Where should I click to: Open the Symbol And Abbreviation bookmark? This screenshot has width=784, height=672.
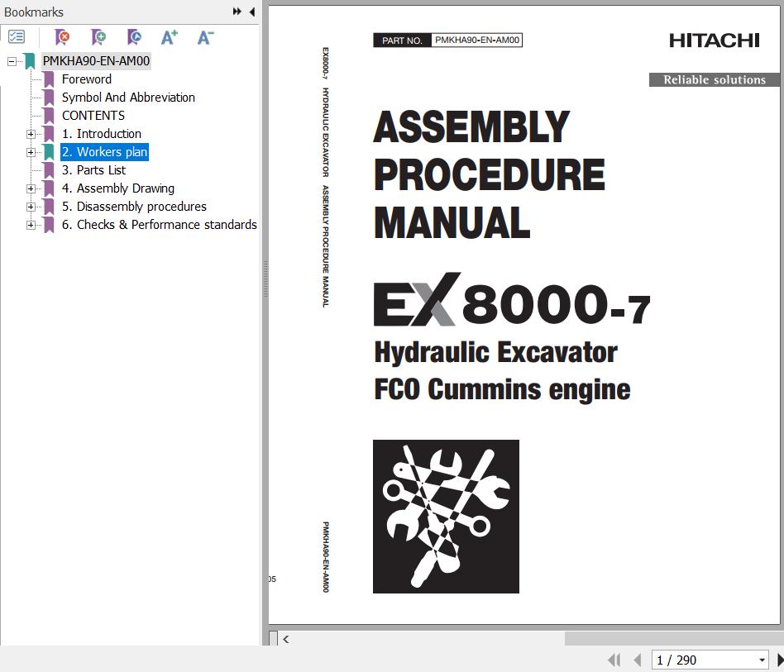coord(128,98)
